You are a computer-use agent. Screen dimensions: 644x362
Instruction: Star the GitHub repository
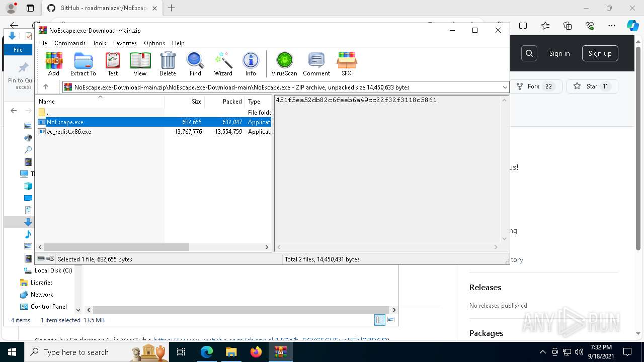coord(592,86)
